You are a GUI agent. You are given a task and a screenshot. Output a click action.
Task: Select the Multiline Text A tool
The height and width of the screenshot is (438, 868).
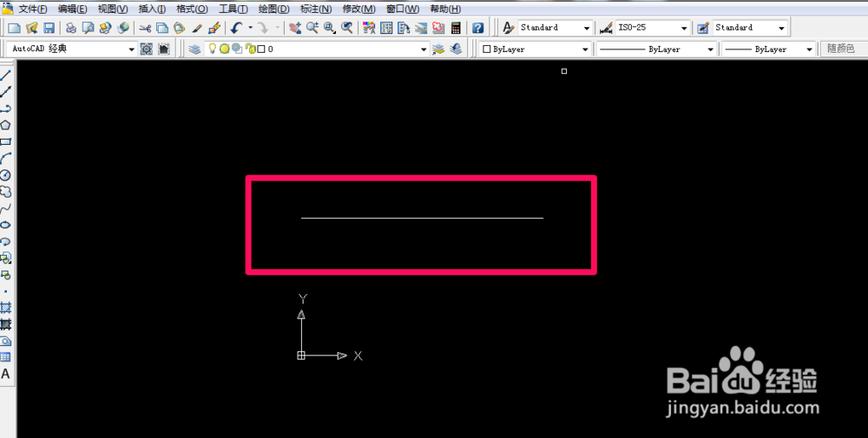click(x=5, y=375)
